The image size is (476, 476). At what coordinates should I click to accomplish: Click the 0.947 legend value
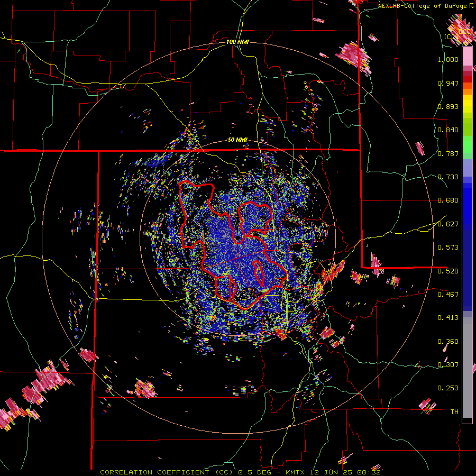(x=448, y=83)
